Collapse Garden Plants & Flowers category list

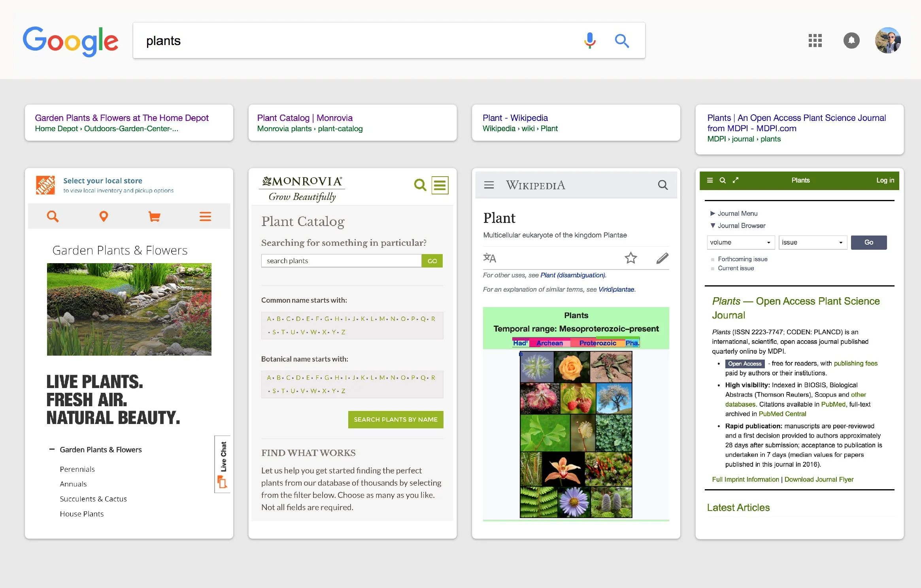(x=52, y=449)
